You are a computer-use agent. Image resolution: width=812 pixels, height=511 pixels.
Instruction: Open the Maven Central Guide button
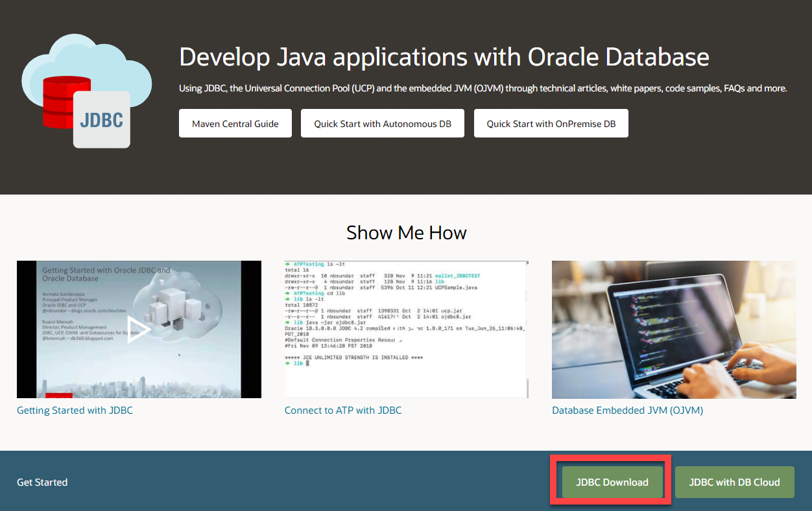[235, 123]
